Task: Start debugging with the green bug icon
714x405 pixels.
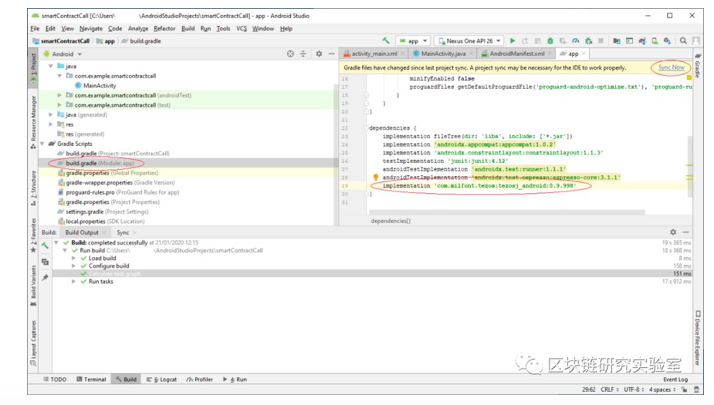Action: tap(550, 41)
